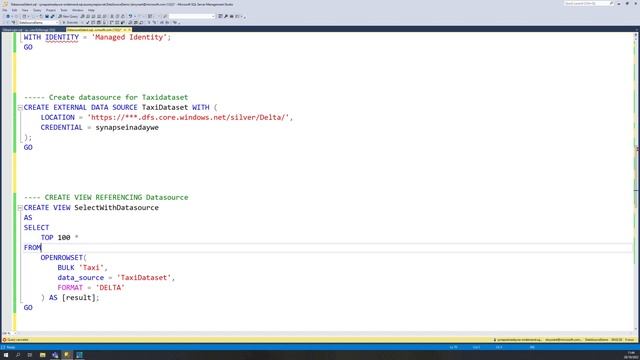Open the Edit menu
The image size is (640, 360).
point(14,10)
